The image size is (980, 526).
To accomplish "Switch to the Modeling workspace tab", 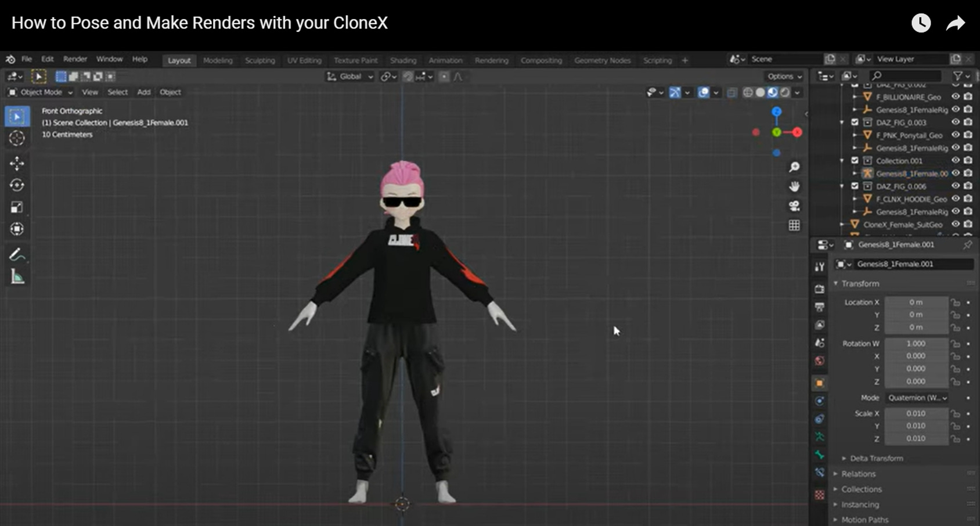I will 218,60.
